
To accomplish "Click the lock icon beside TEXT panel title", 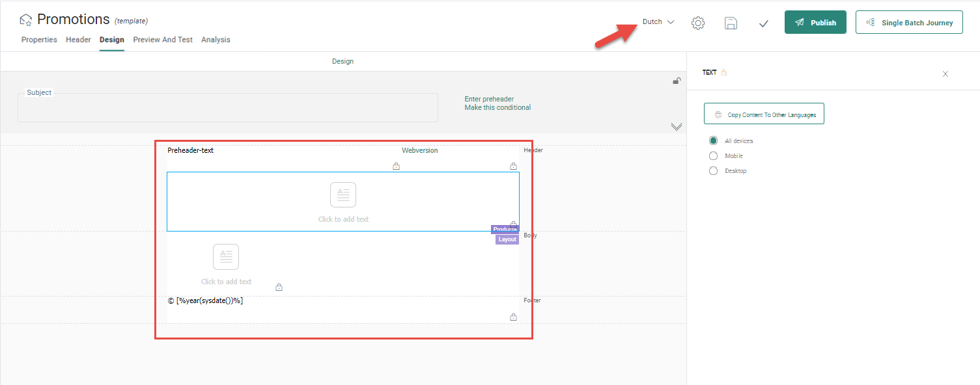I will coord(723,73).
